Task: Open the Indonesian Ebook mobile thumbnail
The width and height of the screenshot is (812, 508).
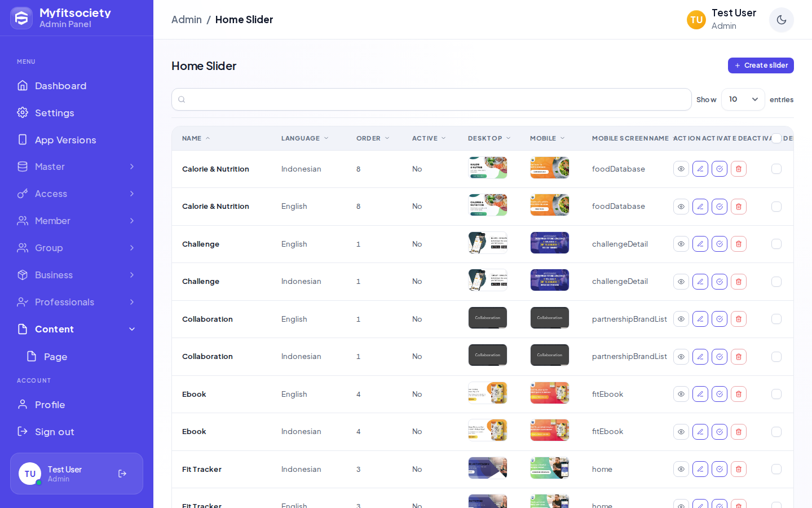Action: click(x=550, y=431)
